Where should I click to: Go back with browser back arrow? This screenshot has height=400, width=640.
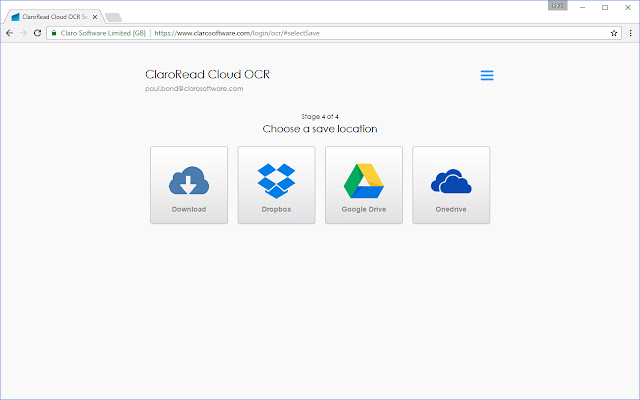tap(9, 33)
